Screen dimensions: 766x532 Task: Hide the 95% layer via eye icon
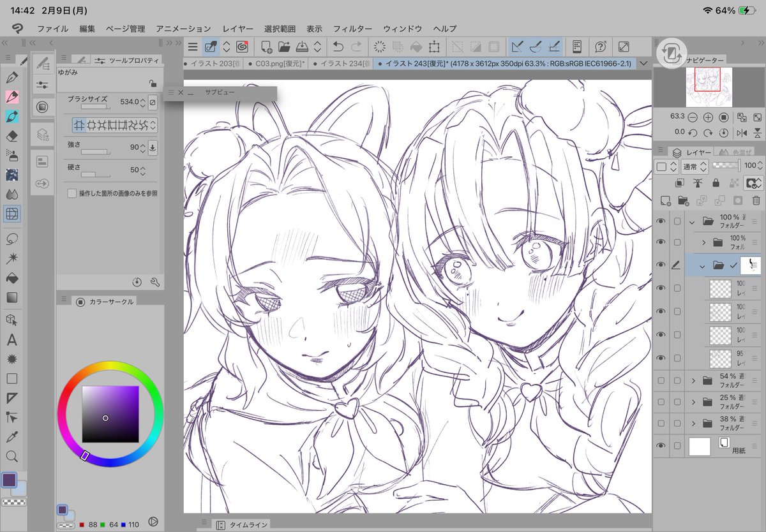click(x=661, y=358)
